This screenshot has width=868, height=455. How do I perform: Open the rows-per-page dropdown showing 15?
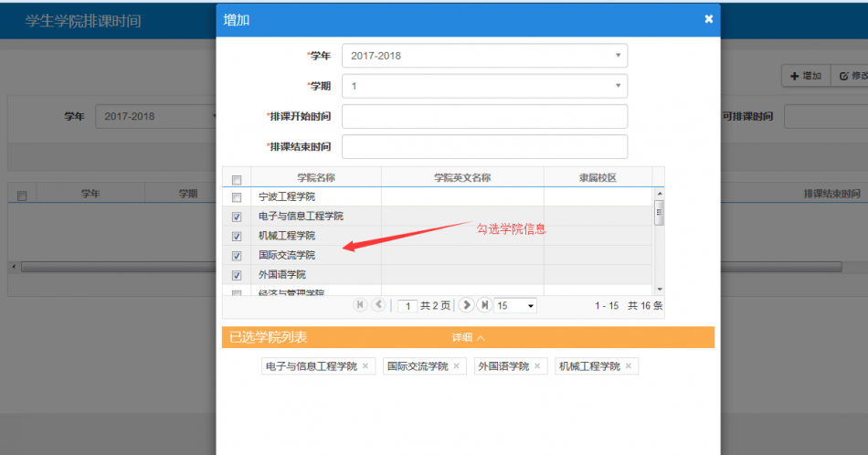point(515,306)
